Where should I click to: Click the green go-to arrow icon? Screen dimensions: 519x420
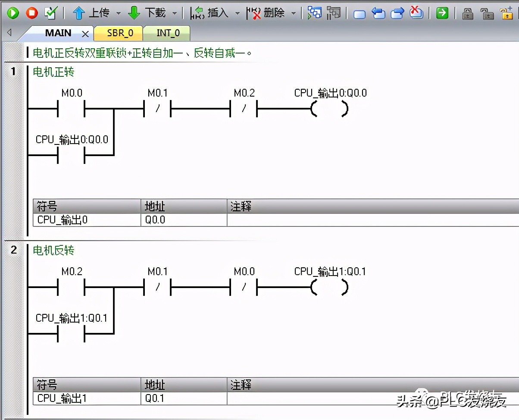click(442, 13)
